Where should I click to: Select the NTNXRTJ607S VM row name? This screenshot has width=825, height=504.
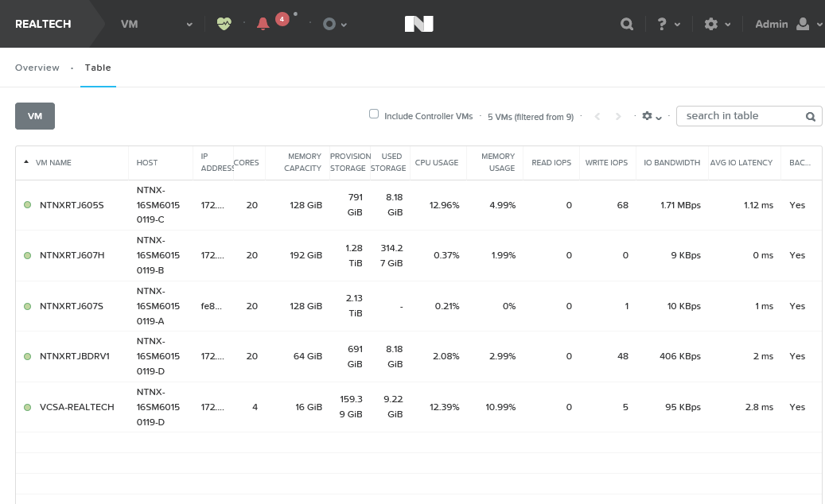click(72, 306)
